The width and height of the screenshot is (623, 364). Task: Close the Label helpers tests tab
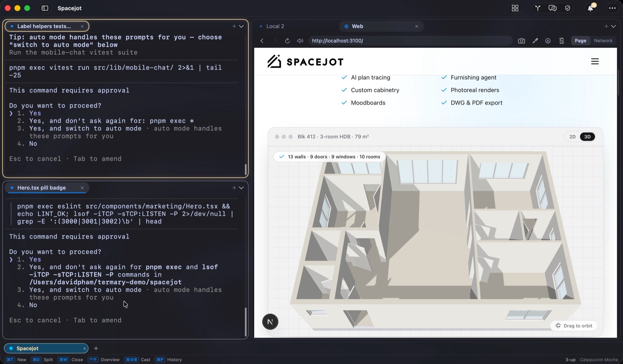(82, 26)
